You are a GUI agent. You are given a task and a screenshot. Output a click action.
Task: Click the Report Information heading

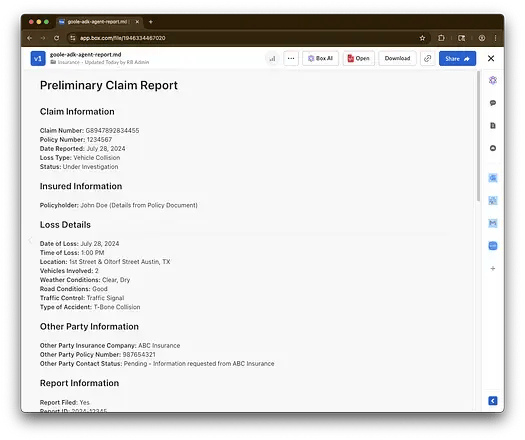click(x=79, y=383)
